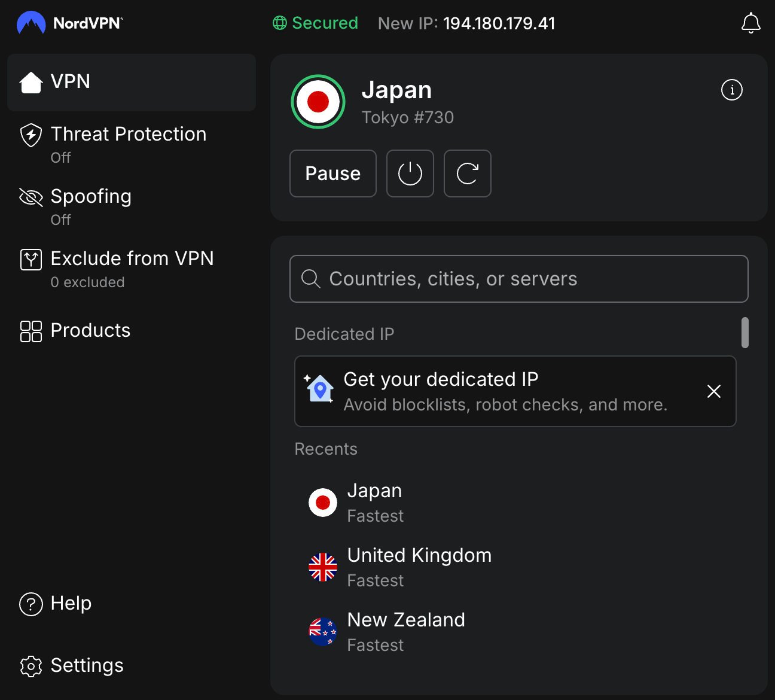Click the NordVPN logo
Screen dimensions: 775x700
click(69, 23)
